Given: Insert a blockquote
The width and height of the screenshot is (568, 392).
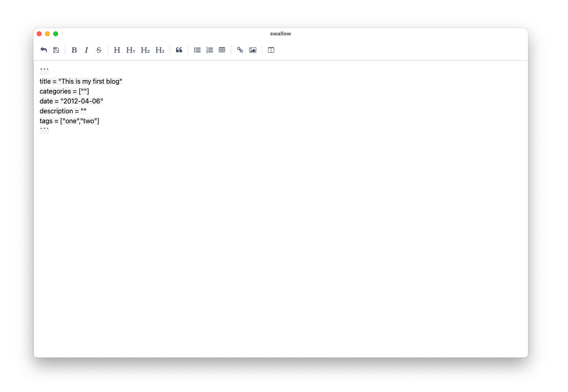Looking at the screenshot, I should 179,50.
